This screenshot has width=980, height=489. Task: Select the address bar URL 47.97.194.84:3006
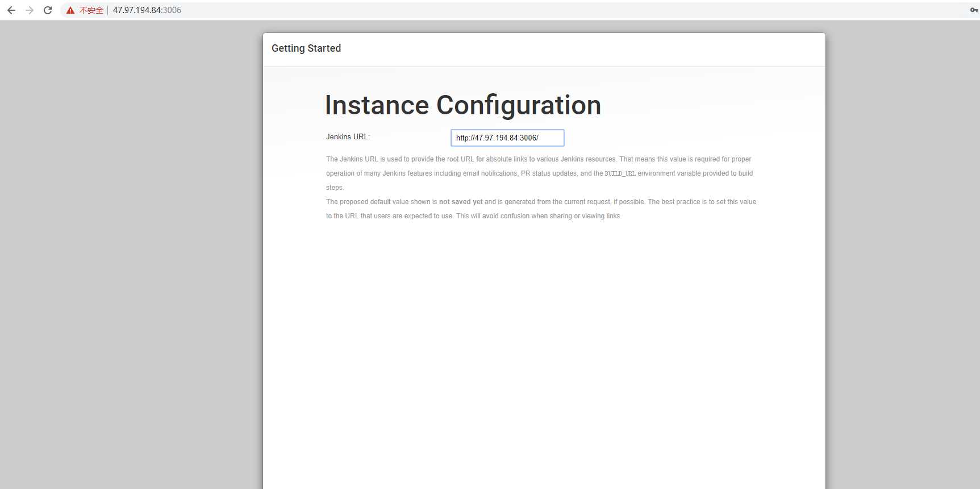(x=147, y=10)
